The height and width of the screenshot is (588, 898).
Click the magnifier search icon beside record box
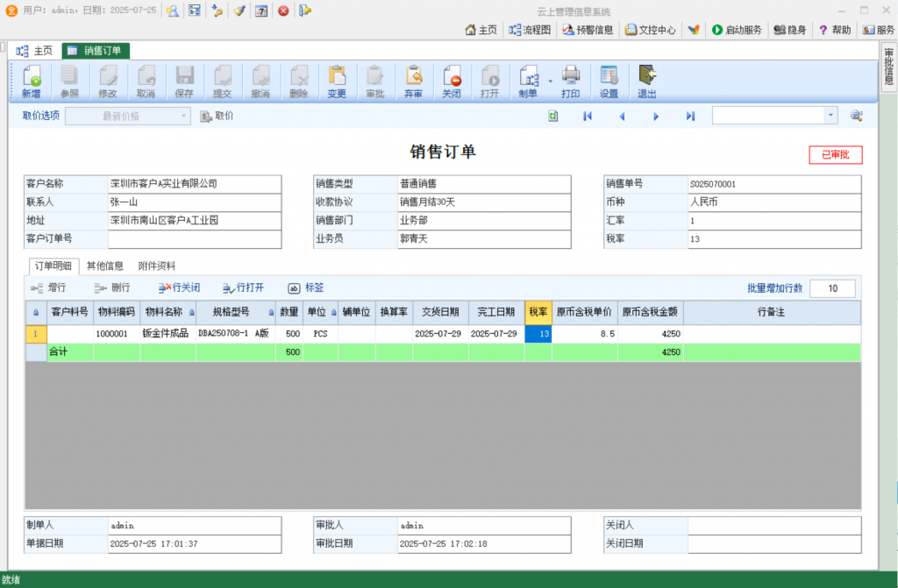point(857,117)
